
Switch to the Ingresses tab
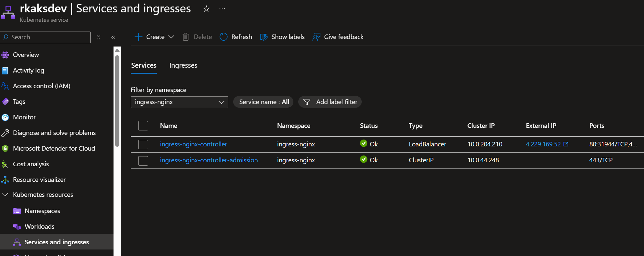point(183,65)
